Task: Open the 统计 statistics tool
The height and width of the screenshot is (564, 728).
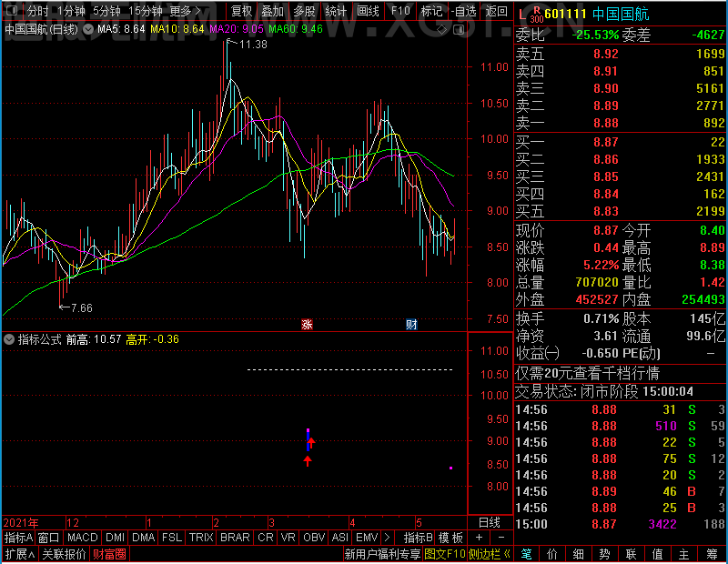Action: [336, 11]
